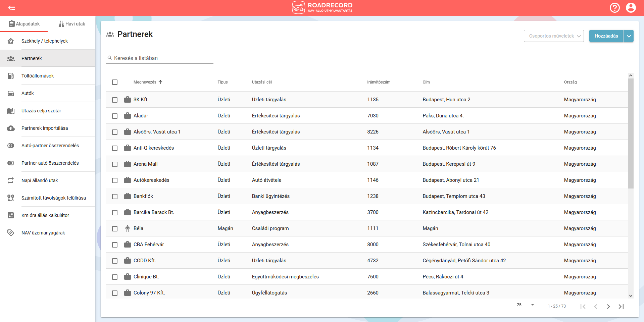This screenshot has width=644, height=322.
Task: Click the Clinique Bt. name cell
Action: click(x=146, y=277)
